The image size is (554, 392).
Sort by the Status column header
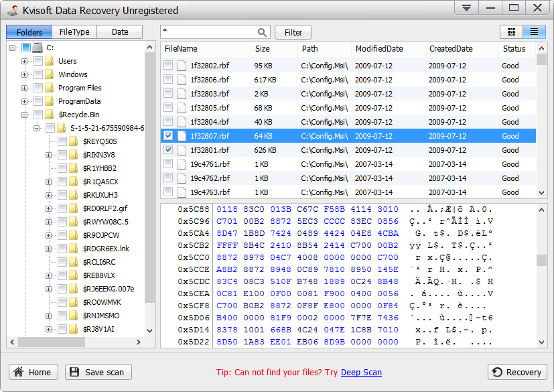coord(517,49)
